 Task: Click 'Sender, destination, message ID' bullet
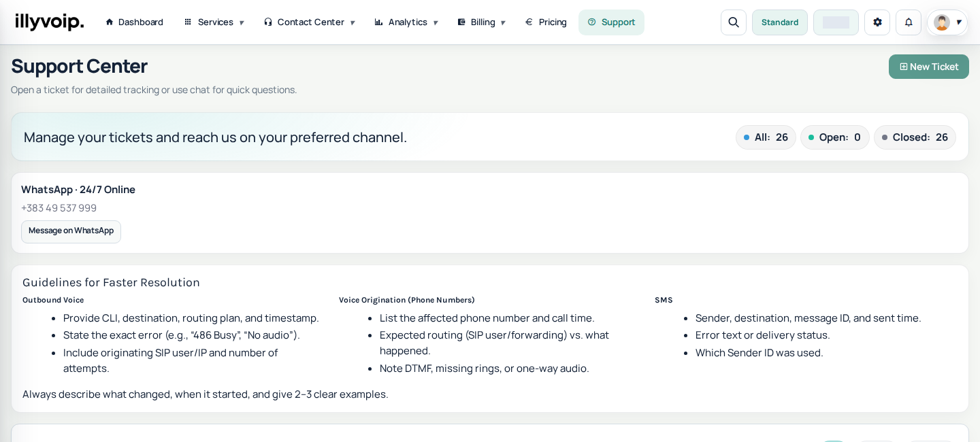(x=808, y=318)
